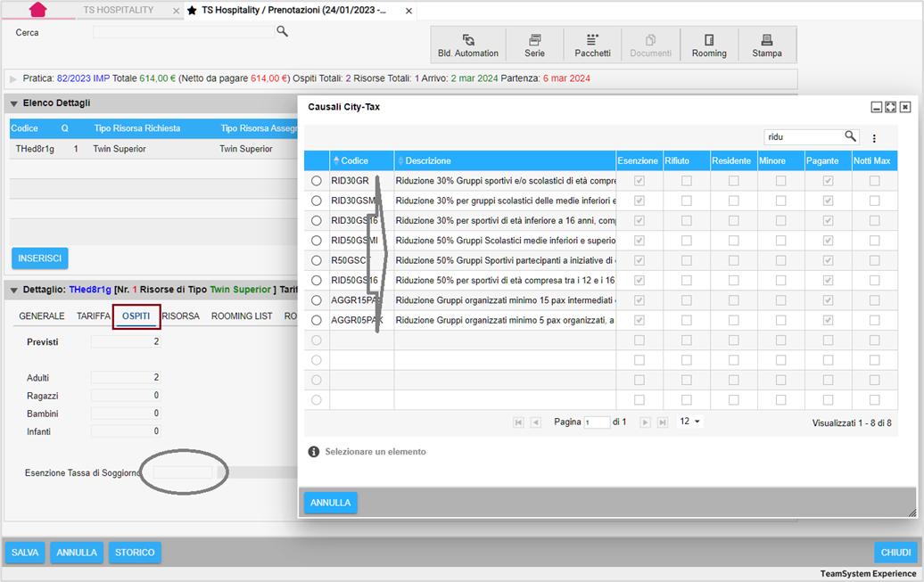Collapse the Elenco Dettagli section
This screenshot has width=924, height=582.
[13, 103]
